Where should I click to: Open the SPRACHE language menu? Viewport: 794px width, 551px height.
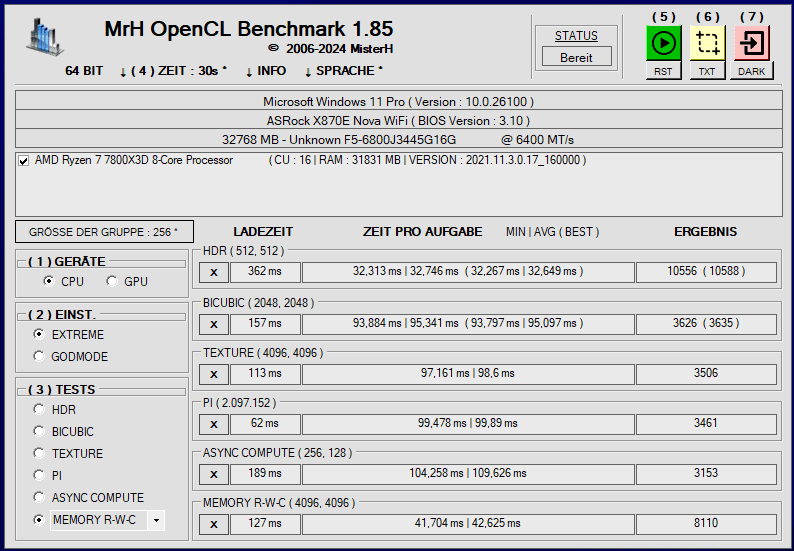(344, 71)
